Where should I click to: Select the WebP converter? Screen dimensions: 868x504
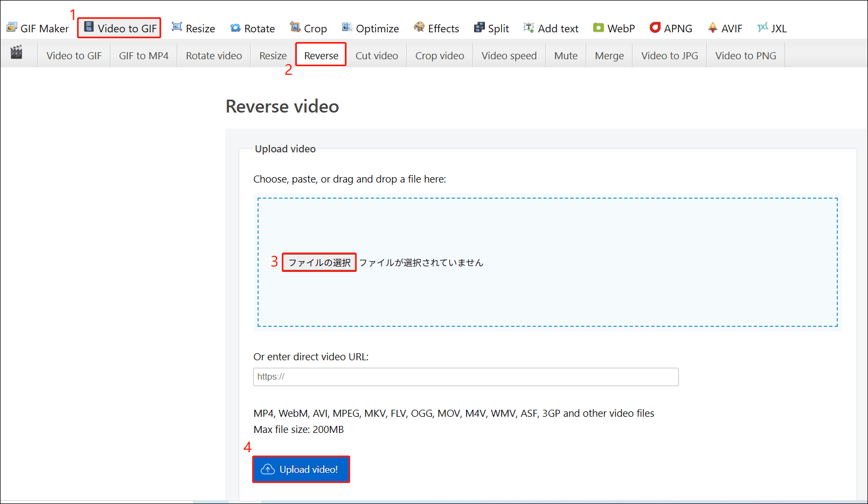pyautogui.click(x=614, y=28)
